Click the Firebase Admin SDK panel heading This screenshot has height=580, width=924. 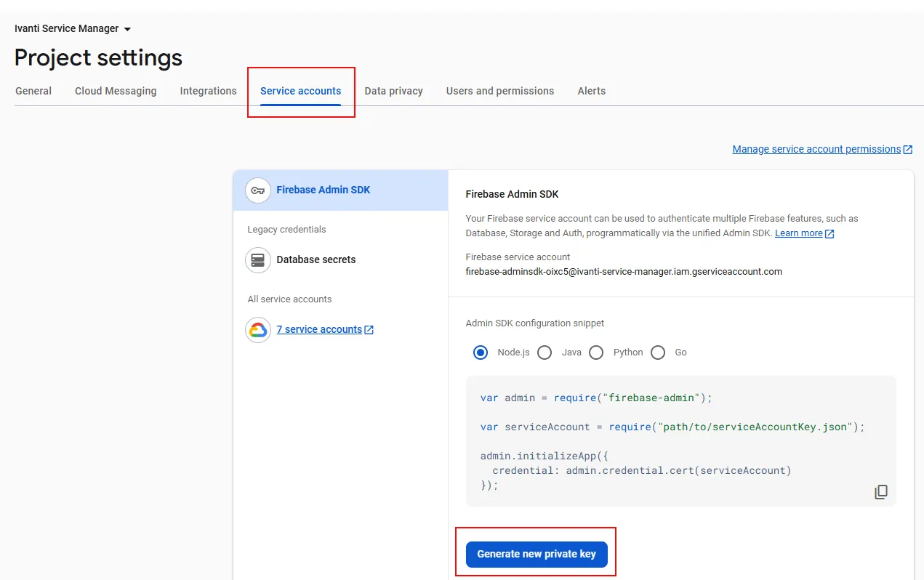(x=512, y=195)
